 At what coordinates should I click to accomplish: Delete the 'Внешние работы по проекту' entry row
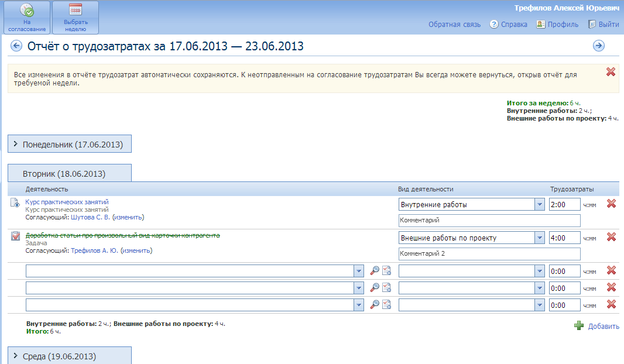611,237
